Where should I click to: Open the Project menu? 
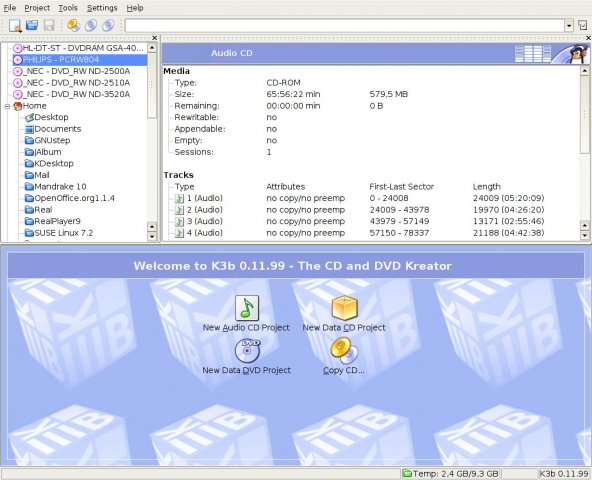pos(37,8)
